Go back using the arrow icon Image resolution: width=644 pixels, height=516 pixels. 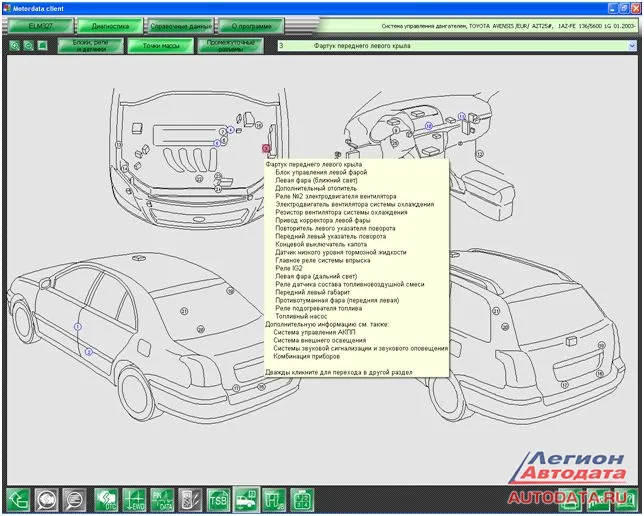[18, 500]
